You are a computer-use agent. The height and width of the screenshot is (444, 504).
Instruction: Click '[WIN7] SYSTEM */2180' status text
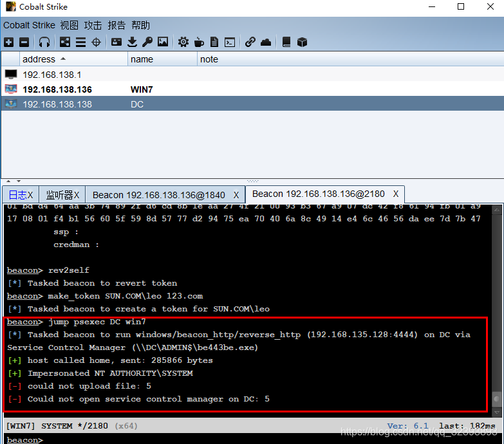57,426
